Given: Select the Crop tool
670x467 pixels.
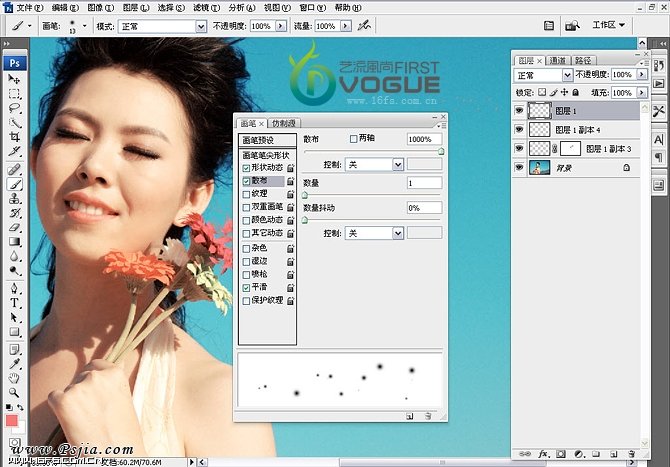Looking at the screenshot, I should click(15, 137).
